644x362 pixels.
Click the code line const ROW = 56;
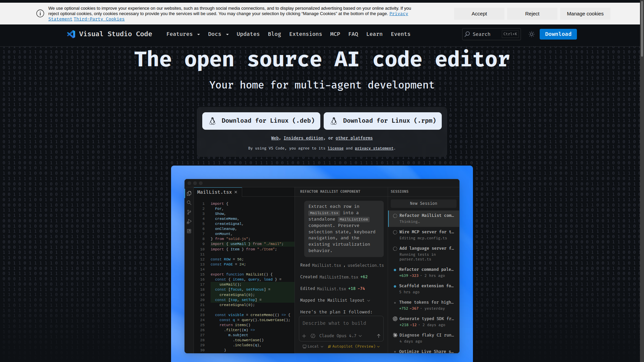pyautogui.click(x=227, y=259)
